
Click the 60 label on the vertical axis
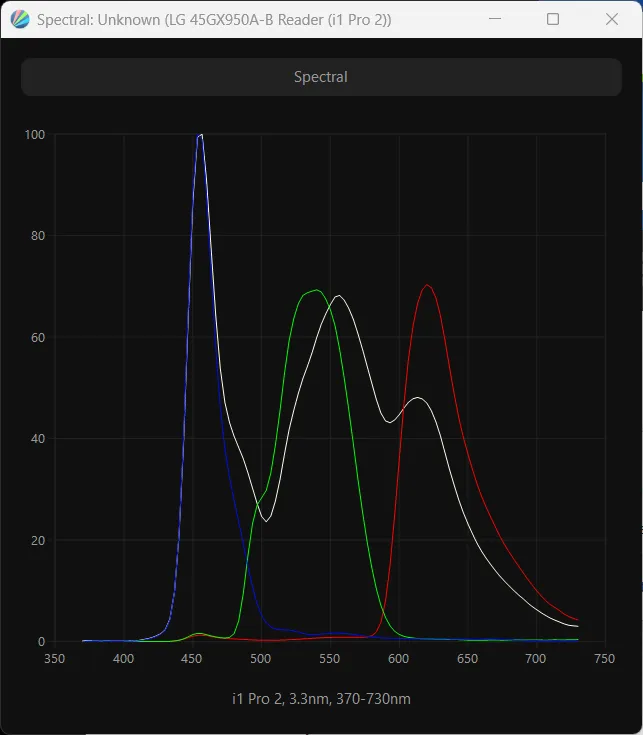38,338
